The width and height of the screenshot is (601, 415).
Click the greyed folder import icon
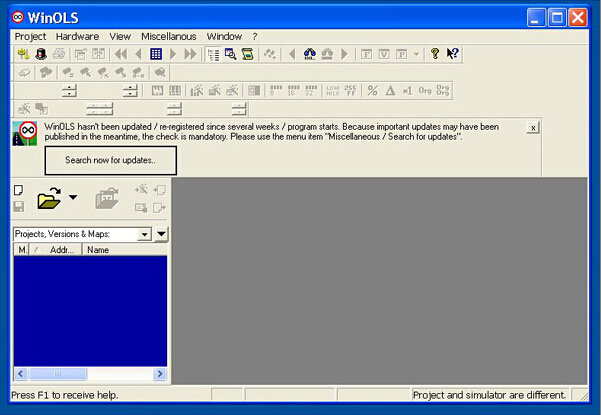click(x=107, y=198)
